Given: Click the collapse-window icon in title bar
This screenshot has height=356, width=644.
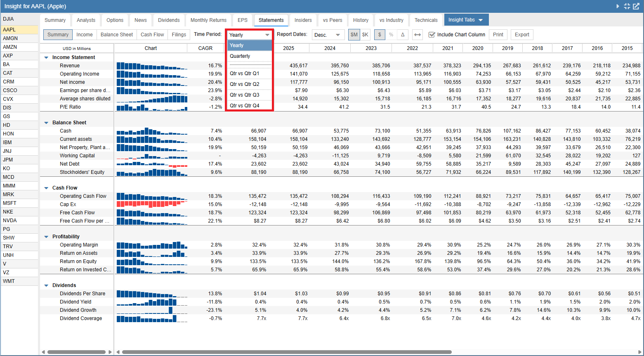Looking at the screenshot, I should (627, 6).
